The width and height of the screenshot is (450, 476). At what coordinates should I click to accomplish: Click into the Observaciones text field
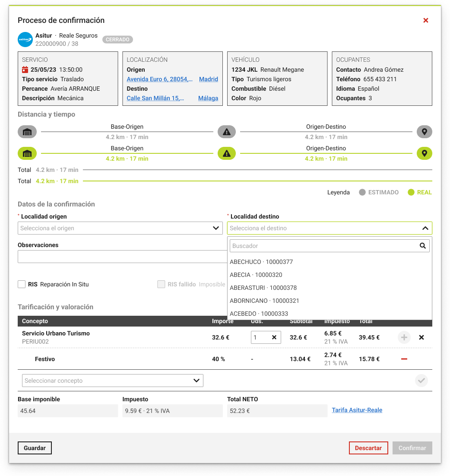tap(122, 257)
